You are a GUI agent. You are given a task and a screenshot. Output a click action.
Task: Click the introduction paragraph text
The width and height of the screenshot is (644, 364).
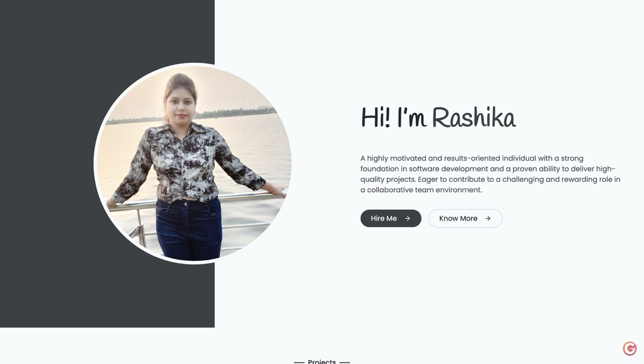[x=491, y=174]
